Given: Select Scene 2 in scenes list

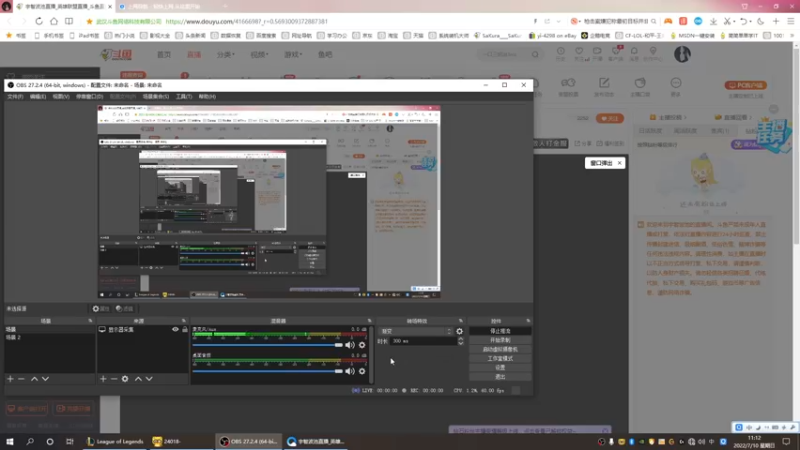Looking at the screenshot, I should (x=49, y=338).
